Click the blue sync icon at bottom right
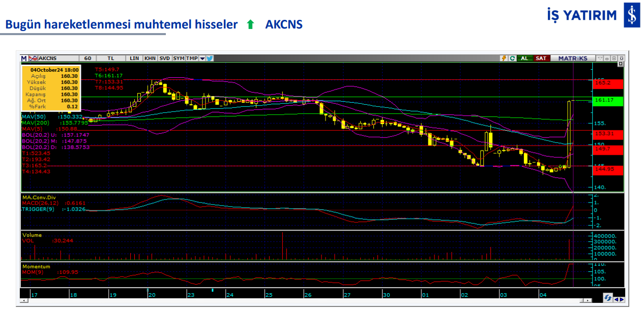The height and width of the screenshot is (312, 644). (607, 298)
